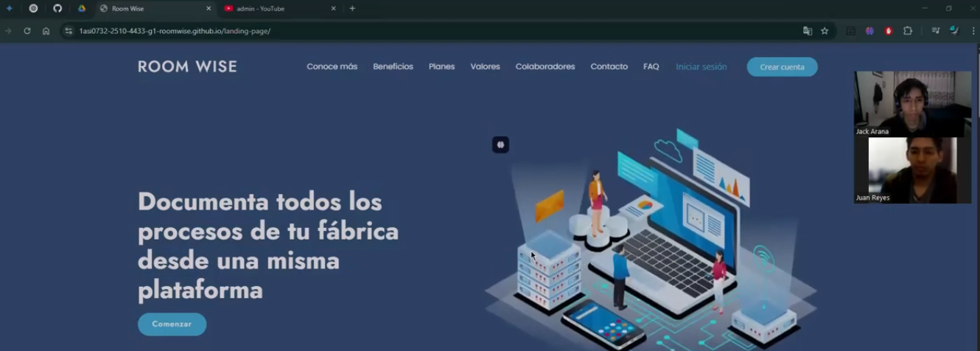Open the Planes nav link
The height and width of the screenshot is (351, 980).
[x=441, y=66]
